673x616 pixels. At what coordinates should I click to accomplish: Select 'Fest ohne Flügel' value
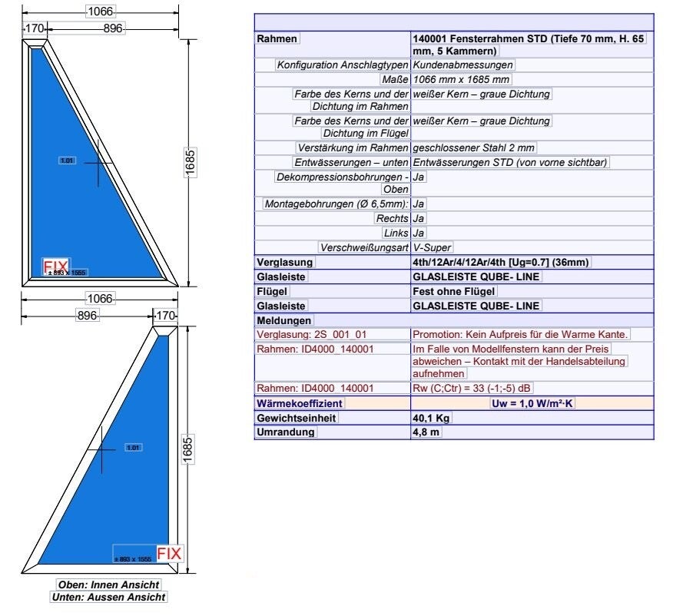(x=454, y=291)
